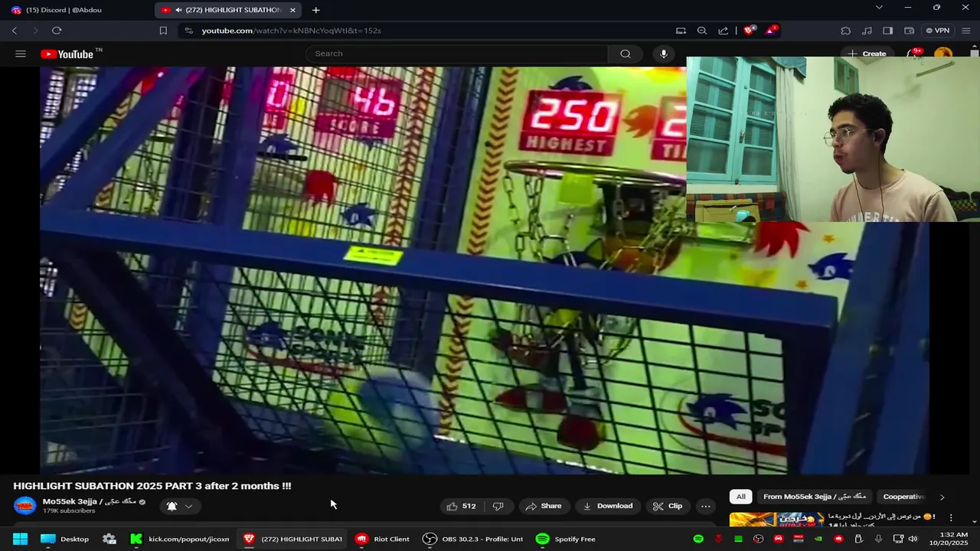Focus the YouTube Search input field
980x551 pixels.
click(457, 54)
